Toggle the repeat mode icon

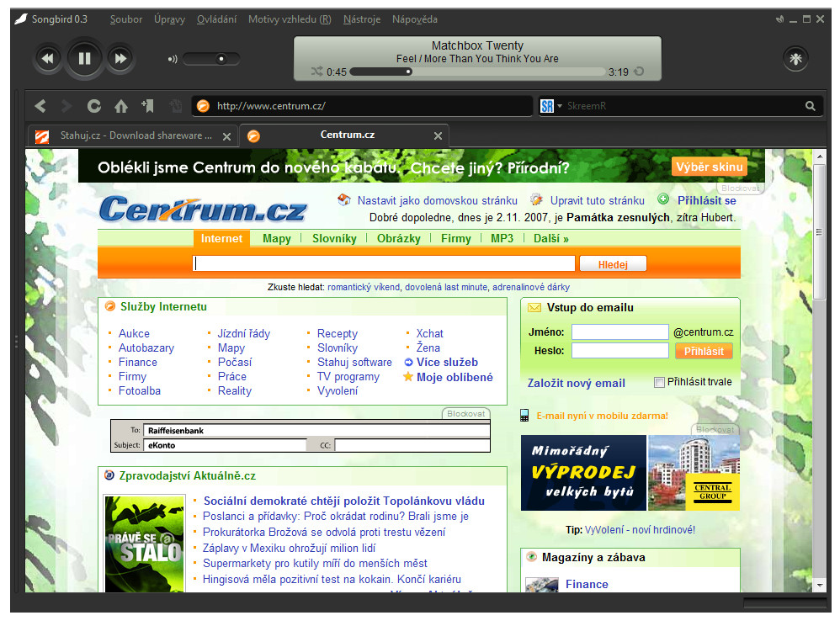pos(639,72)
